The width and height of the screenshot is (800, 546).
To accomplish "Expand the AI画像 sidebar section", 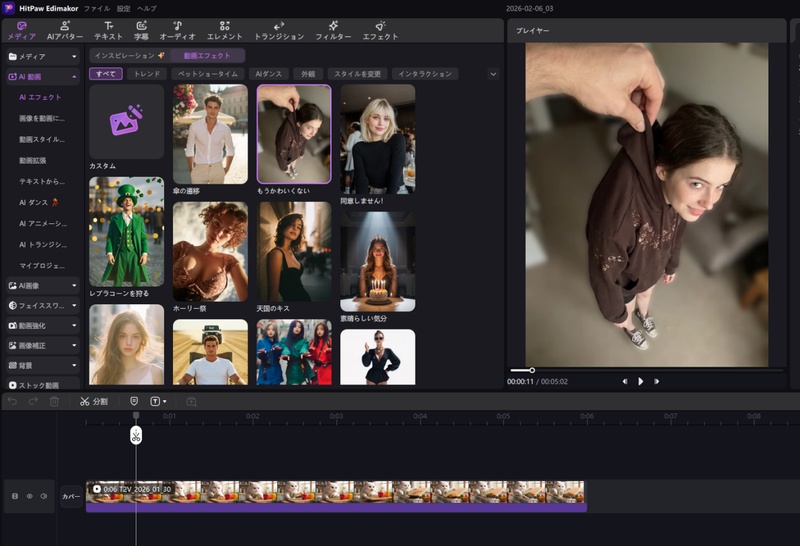I will click(x=41, y=285).
